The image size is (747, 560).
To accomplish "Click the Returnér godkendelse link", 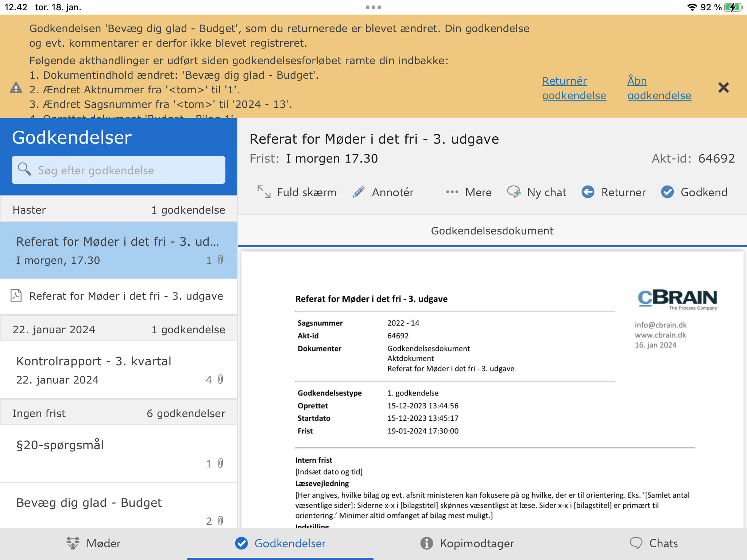I will (574, 88).
